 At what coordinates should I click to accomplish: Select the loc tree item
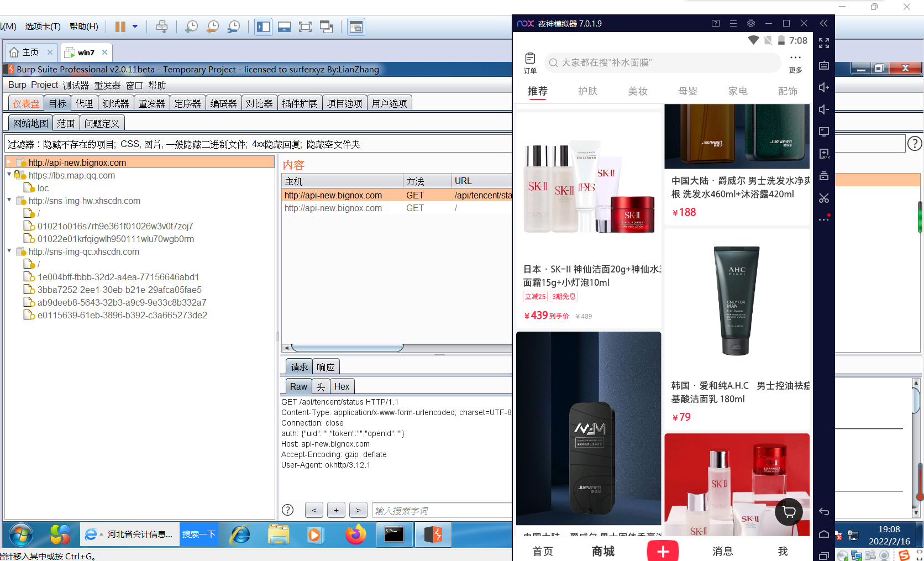tap(43, 188)
